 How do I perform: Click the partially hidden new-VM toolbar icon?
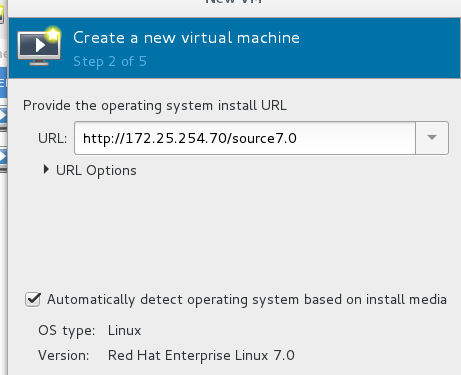click(2, 13)
